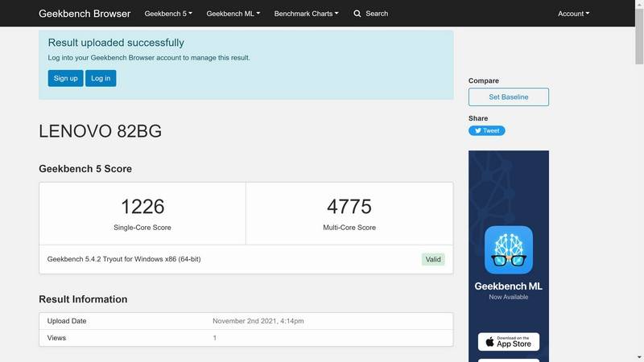Screen dimensions: 644x362
Task: Click the upload date November 2nd 2021
Action: tap(258, 321)
